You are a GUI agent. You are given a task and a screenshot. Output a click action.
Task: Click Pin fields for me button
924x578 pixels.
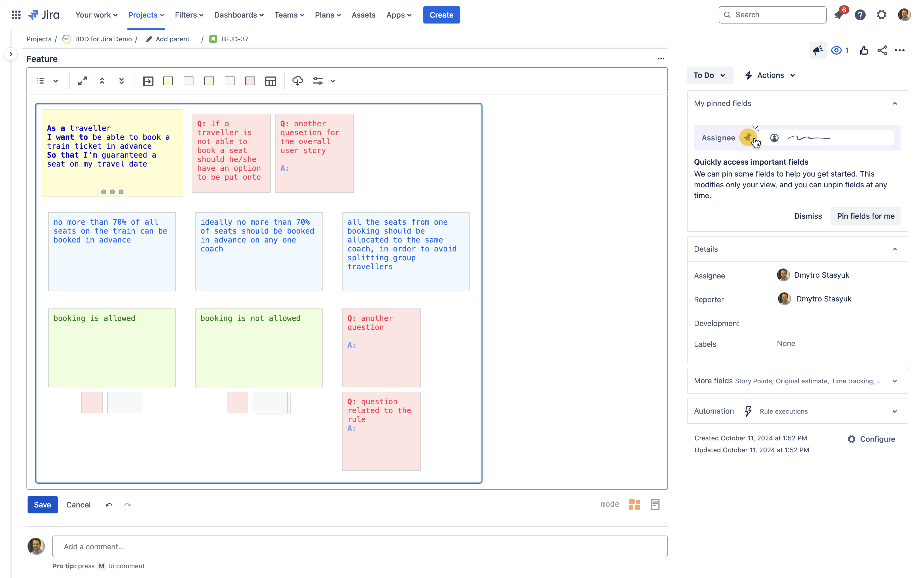[x=866, y=216]
